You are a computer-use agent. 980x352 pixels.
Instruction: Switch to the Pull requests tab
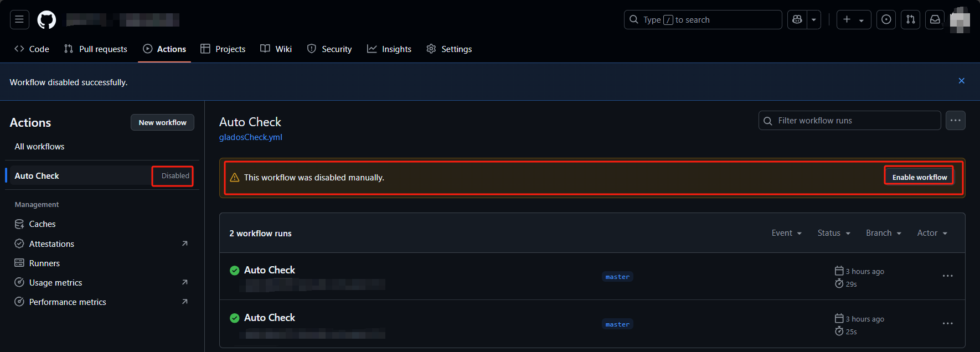96,49
